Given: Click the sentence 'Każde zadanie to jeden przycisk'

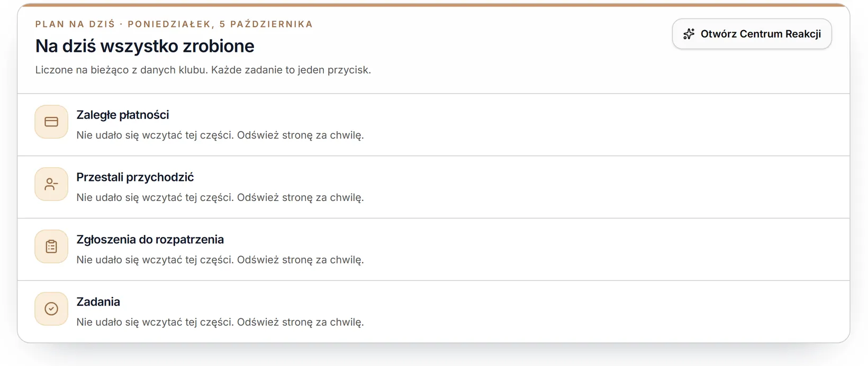Looking at the screenshot, I should tap(291, 70).
